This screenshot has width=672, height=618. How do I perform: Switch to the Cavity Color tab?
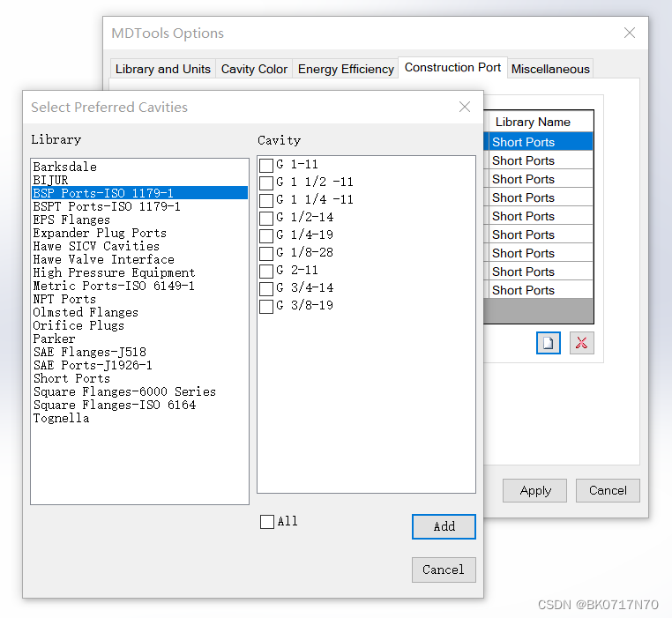[254, 69]
